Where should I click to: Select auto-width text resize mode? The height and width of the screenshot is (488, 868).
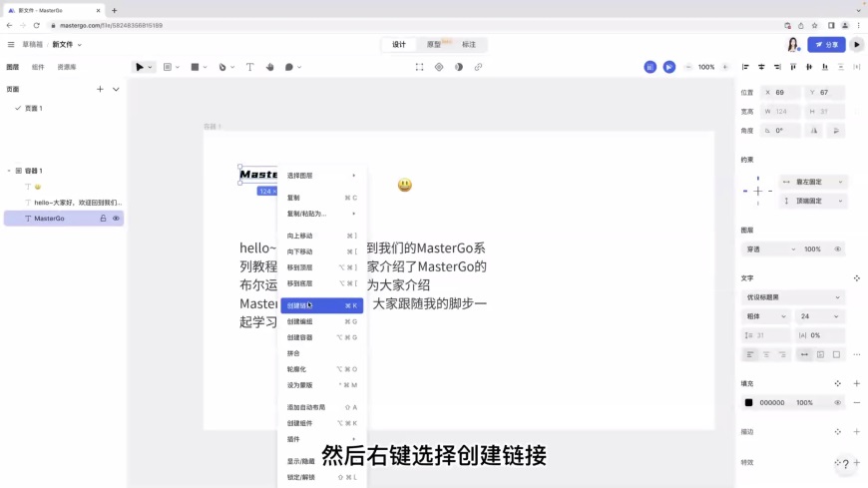(804, 354)
